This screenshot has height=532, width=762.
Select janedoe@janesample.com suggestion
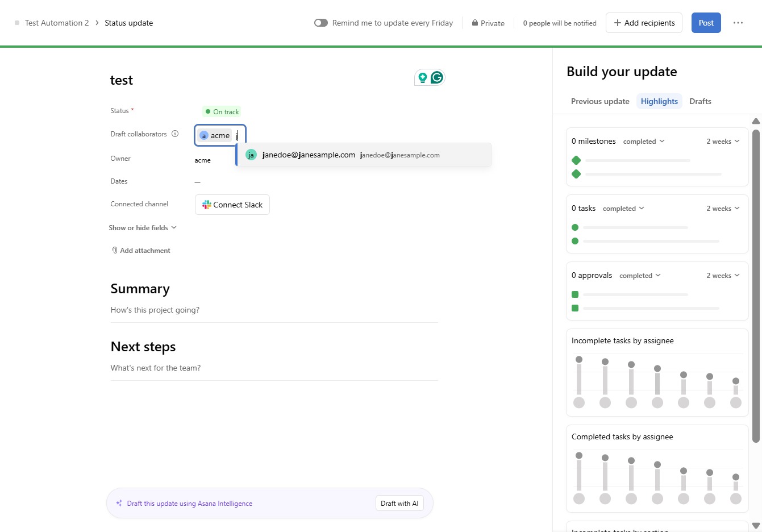click(x=364, y=155)
